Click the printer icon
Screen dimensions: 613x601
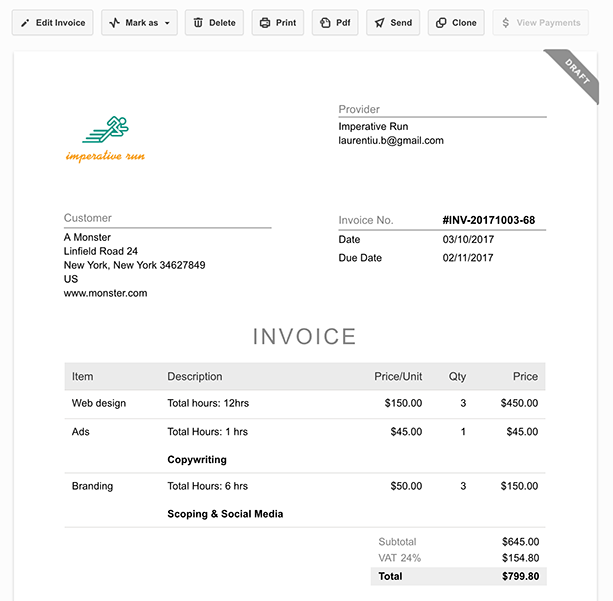pyautogui.click(x=265, y=23)
